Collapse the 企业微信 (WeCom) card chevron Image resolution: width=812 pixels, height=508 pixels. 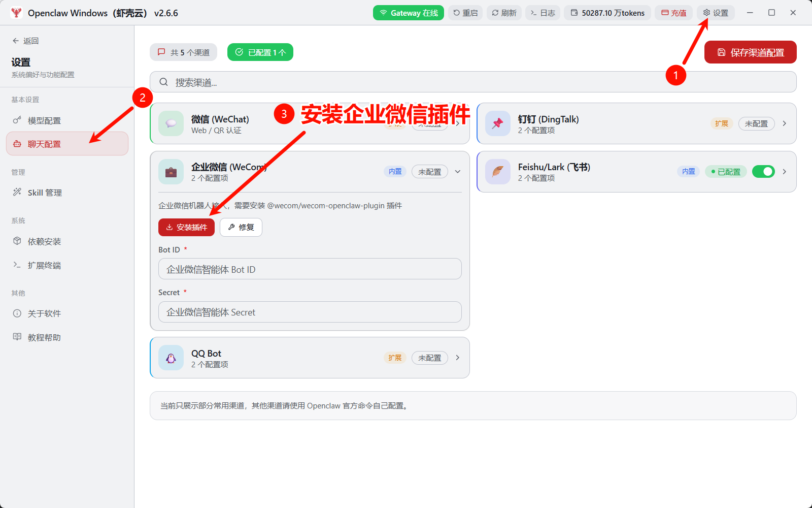tap(458, 172)
